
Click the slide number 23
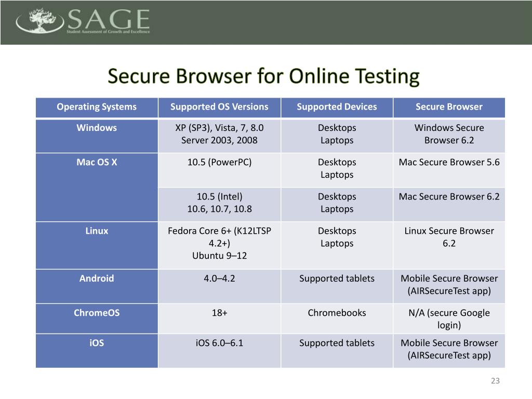[x=495, y=381]
